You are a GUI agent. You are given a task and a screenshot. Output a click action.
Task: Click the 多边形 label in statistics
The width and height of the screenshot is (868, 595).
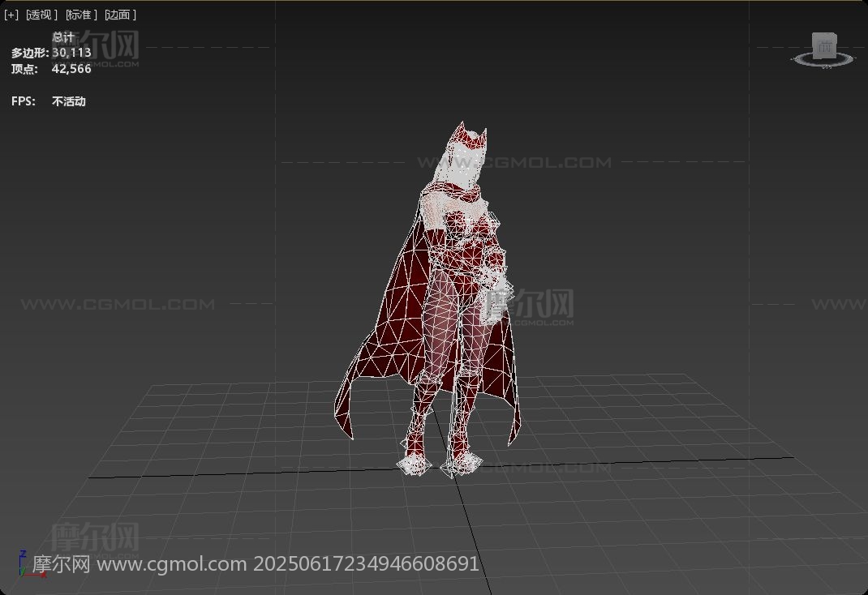30,53
